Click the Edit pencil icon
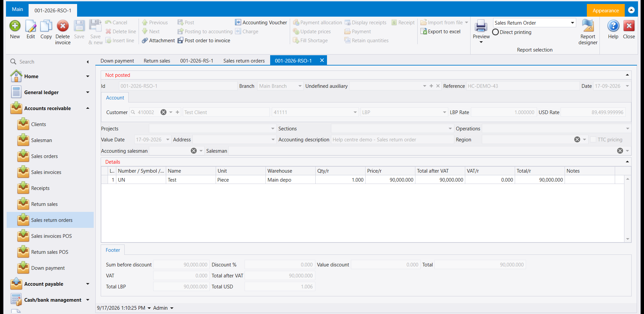Screen dimensions: 644x314 click(31, 26)
